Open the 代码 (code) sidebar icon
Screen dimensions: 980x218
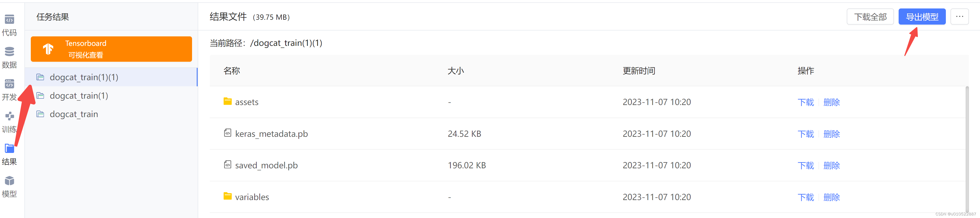(x=9, y=20)
